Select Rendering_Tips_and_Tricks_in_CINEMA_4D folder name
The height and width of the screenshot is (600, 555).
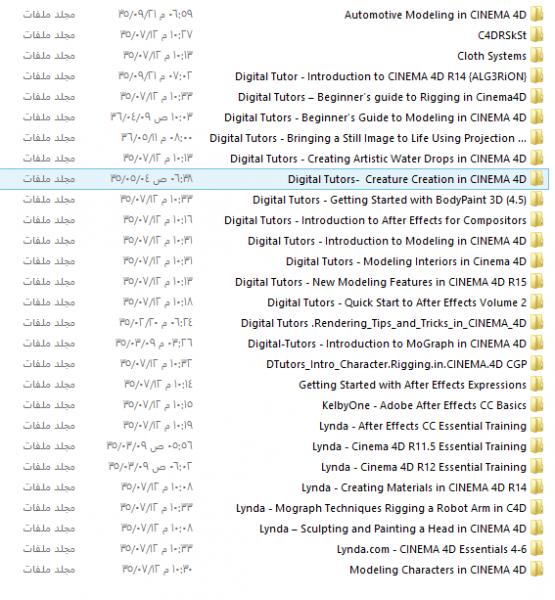coord(384,323)
